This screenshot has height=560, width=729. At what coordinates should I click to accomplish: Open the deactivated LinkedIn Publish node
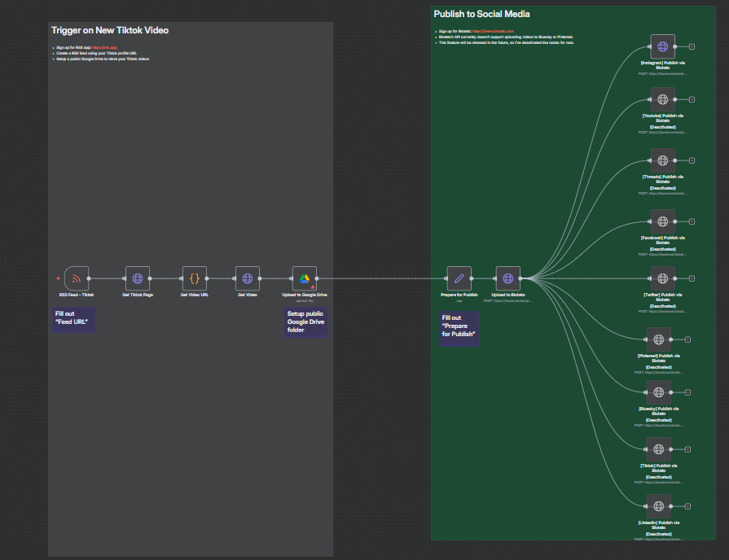[659, 506]
